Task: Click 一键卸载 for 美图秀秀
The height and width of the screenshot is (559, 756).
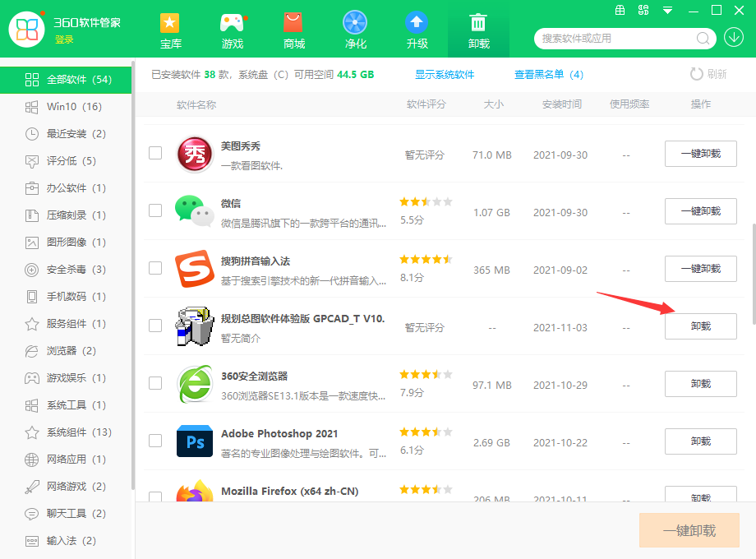Action: pyautogui.click(x=701, y=154)
